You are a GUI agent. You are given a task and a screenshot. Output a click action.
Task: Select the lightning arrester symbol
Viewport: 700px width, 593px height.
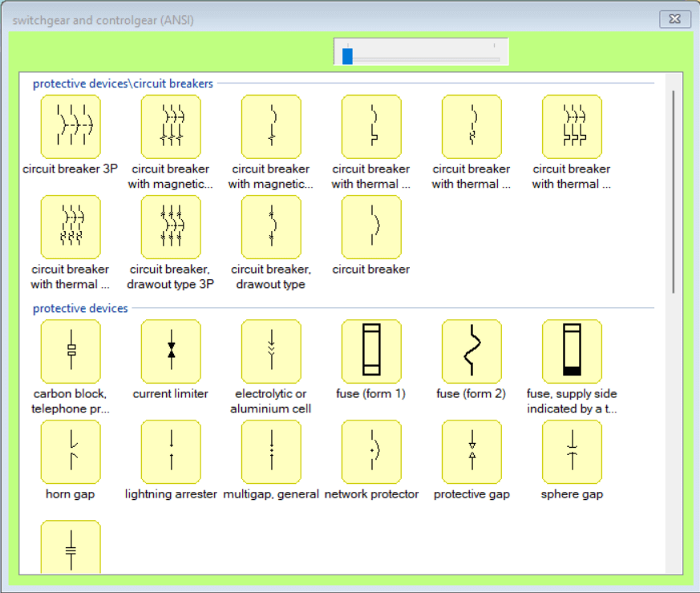(x=171, y=453)
